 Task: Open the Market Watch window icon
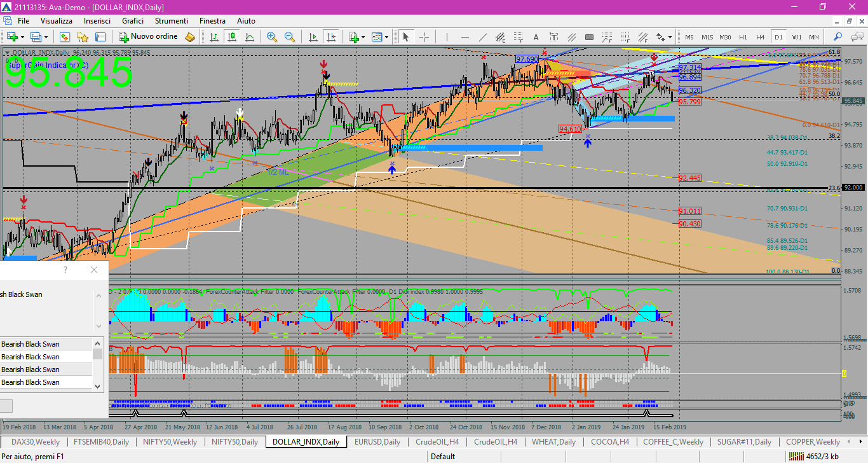tap(65, 37)
